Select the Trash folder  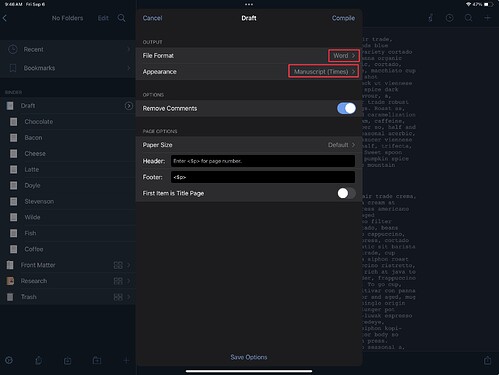68,297
